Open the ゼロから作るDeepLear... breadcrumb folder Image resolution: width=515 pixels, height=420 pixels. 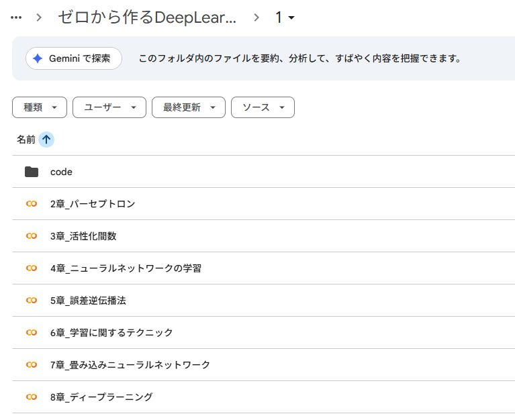coord(147,17)
